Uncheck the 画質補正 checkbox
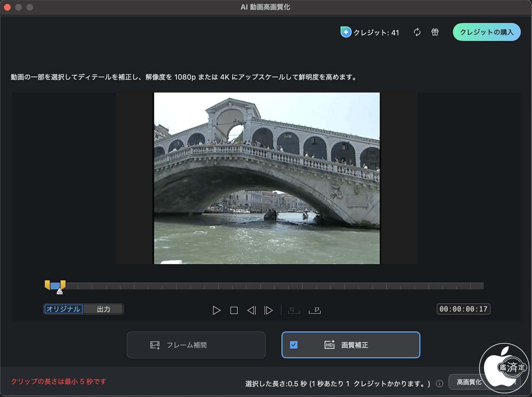 (x=294, y=345)
